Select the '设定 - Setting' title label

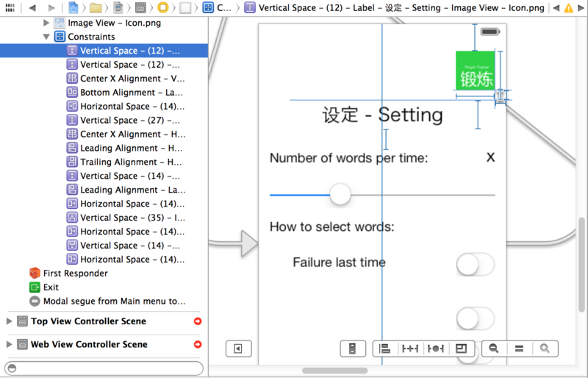(x=382, y=115)
